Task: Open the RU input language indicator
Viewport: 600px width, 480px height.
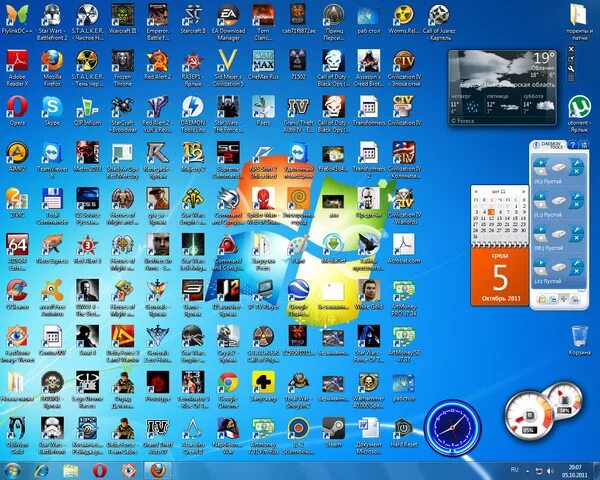Action: [x=514, y=470]
